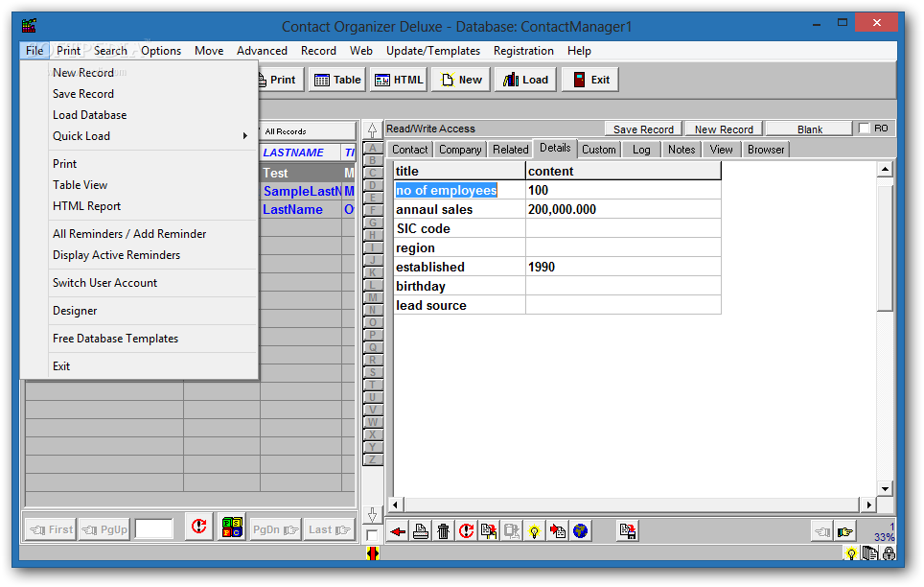Select Switch User Account menu entry
This screenshot has height=587, width=924.
click(x=104, y=283)
